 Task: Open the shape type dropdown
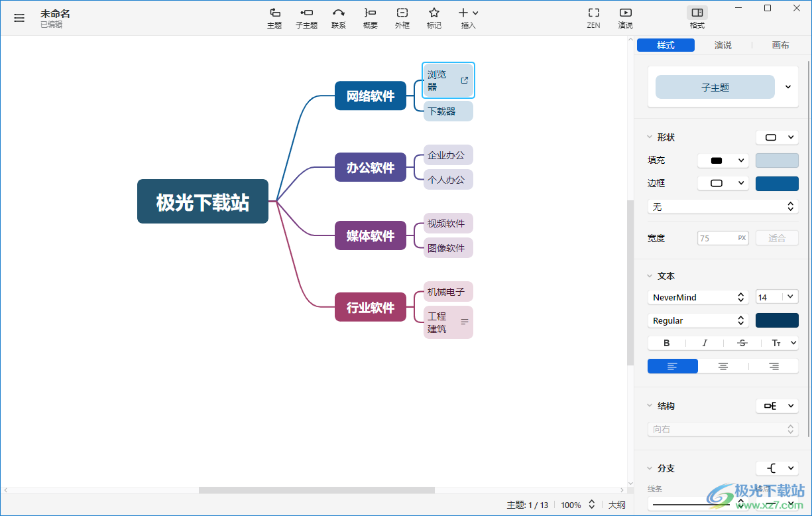[777, 137]
